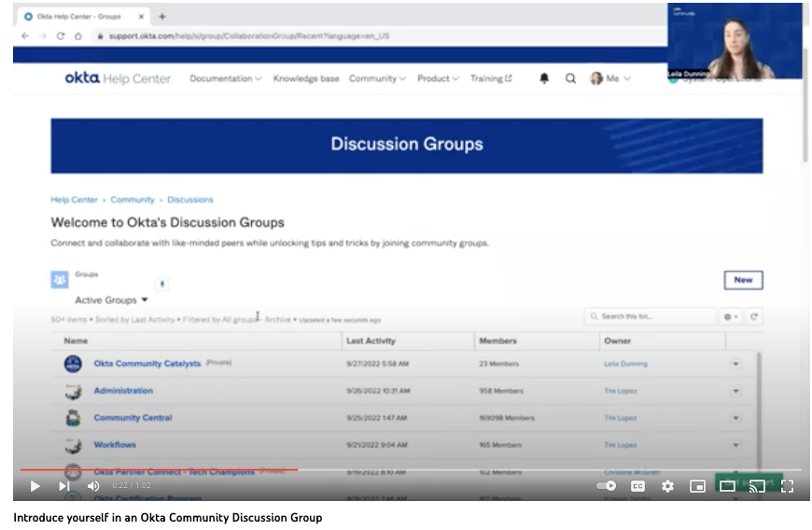812x530 pixels.
Task: Sort by Owner column
Action: click(617, 341)
